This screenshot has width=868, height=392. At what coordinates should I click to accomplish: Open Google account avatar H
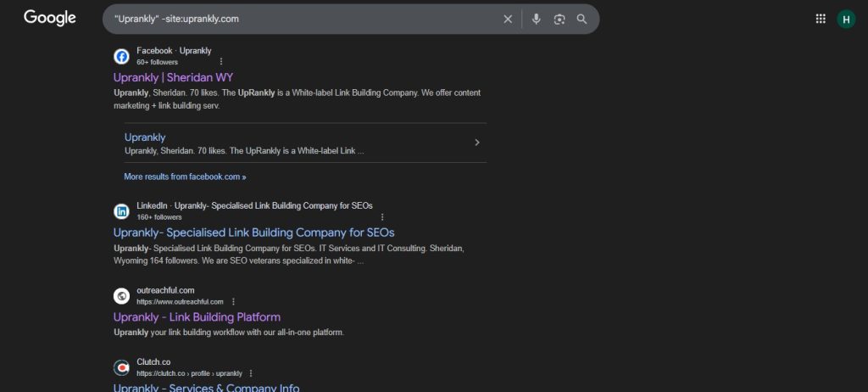pos(846,19)
